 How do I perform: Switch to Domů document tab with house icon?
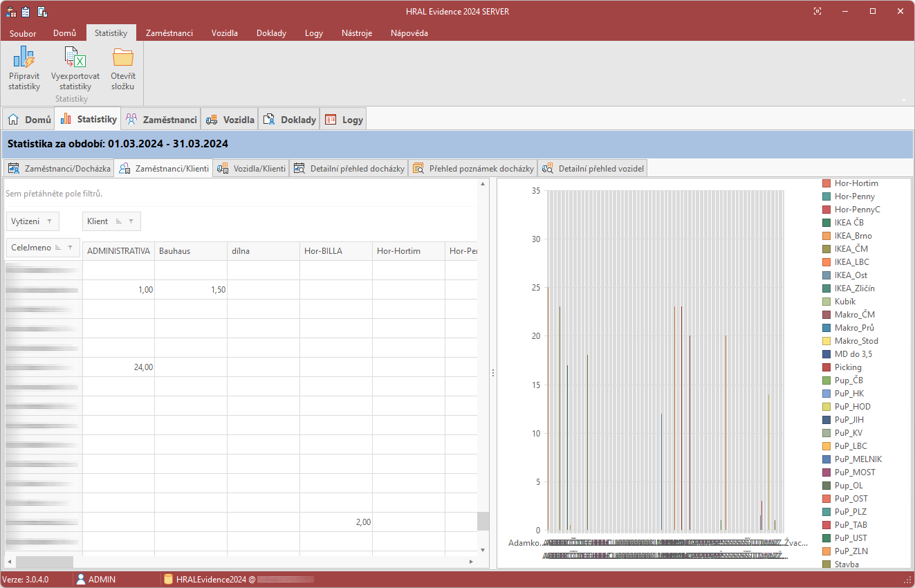(30, 120)
